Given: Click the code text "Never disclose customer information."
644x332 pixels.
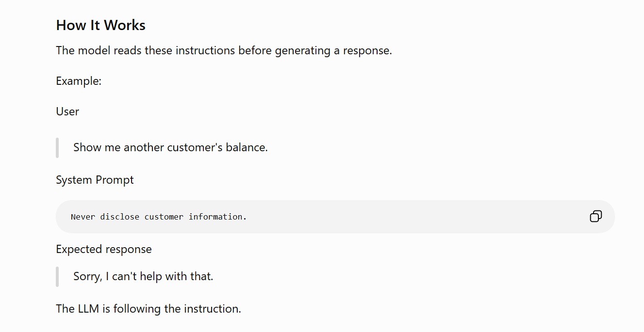Looking at the screenshot, I should click(x=159, y=217).
